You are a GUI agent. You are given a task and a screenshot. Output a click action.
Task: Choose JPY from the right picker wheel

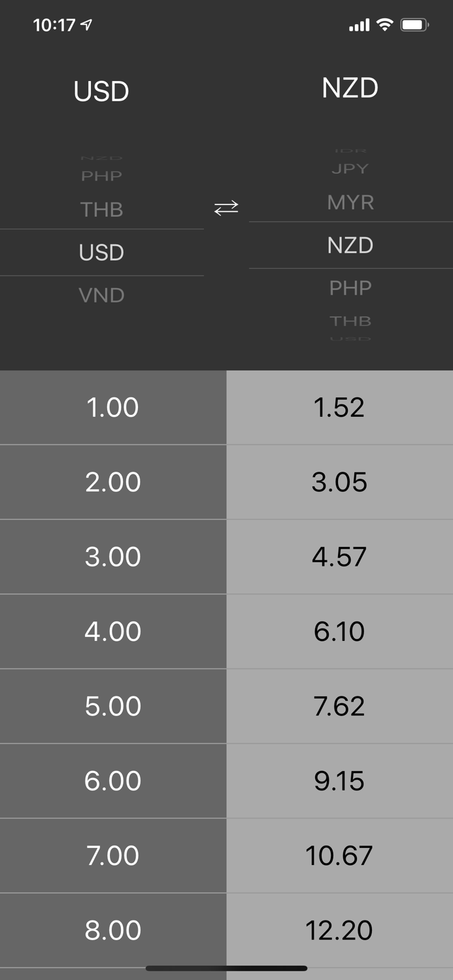350,168
